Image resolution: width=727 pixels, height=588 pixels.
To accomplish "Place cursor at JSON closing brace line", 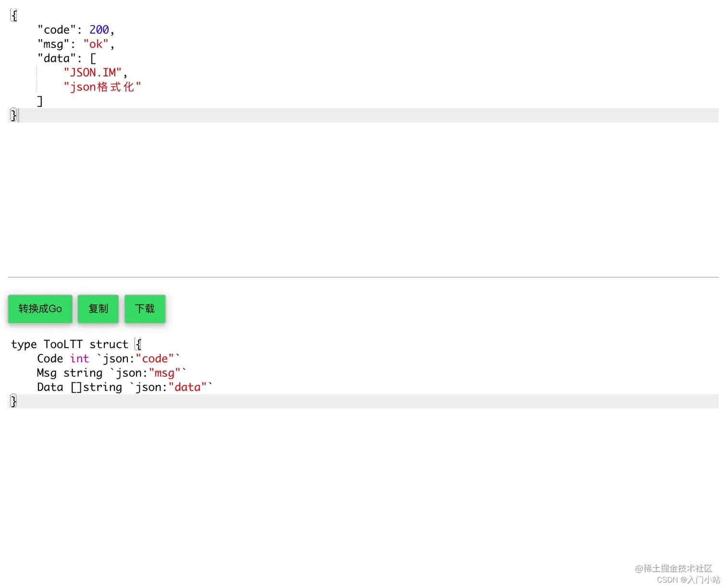I will point(363,115).
